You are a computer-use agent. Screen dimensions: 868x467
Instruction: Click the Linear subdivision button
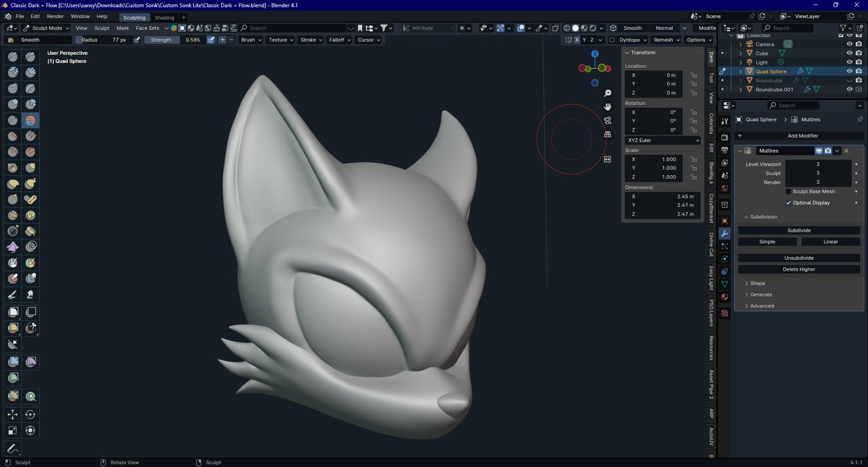tap(831, 242)
